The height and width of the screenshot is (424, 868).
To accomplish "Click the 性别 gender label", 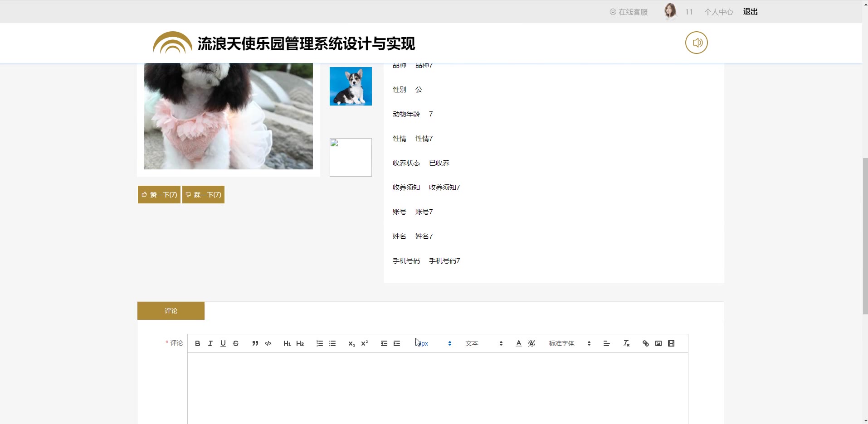I will 400,90.
